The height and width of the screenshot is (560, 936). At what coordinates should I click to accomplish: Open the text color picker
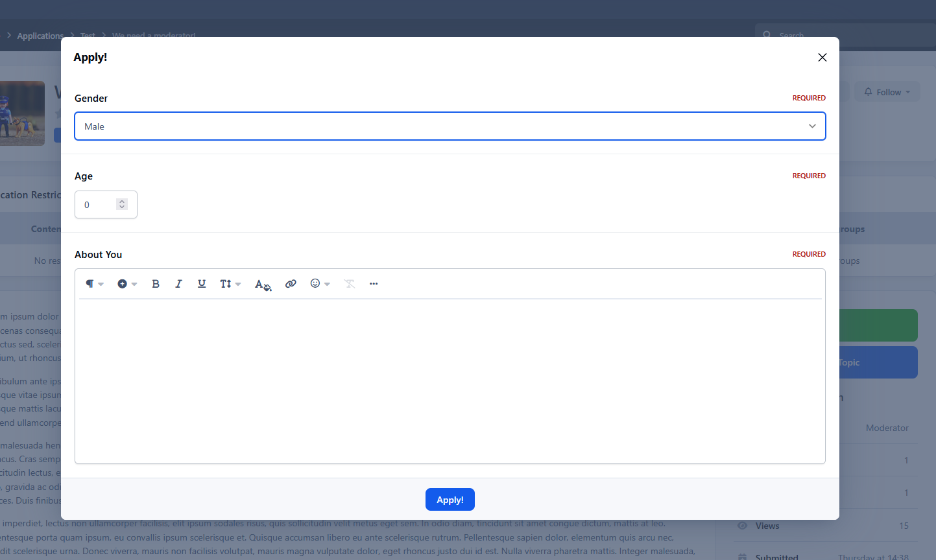coord(262,285)
